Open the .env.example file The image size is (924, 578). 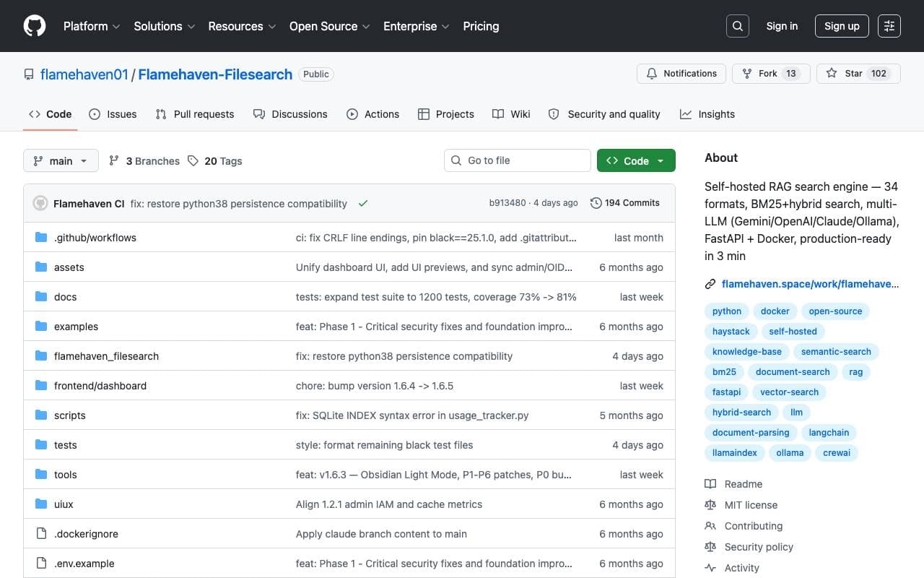tap(84, 564)
